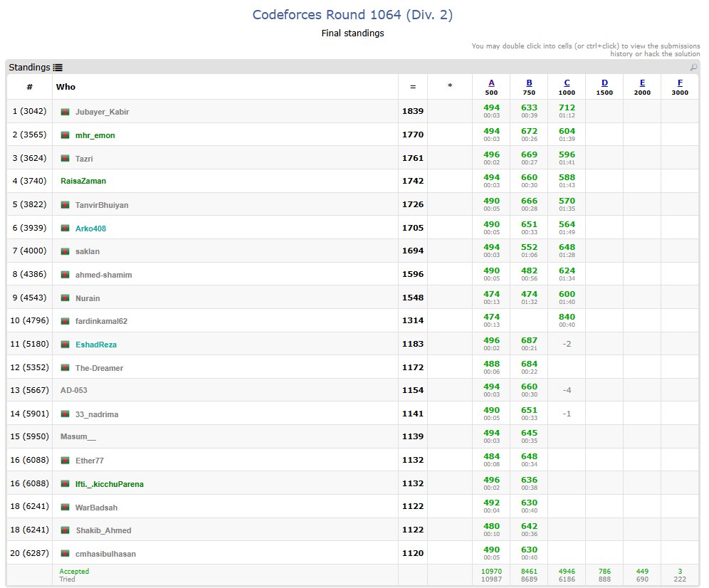Open Ifti._.kicchuParena's profile
The width and height of the screenshot is (709, 588).
[110, 484]
